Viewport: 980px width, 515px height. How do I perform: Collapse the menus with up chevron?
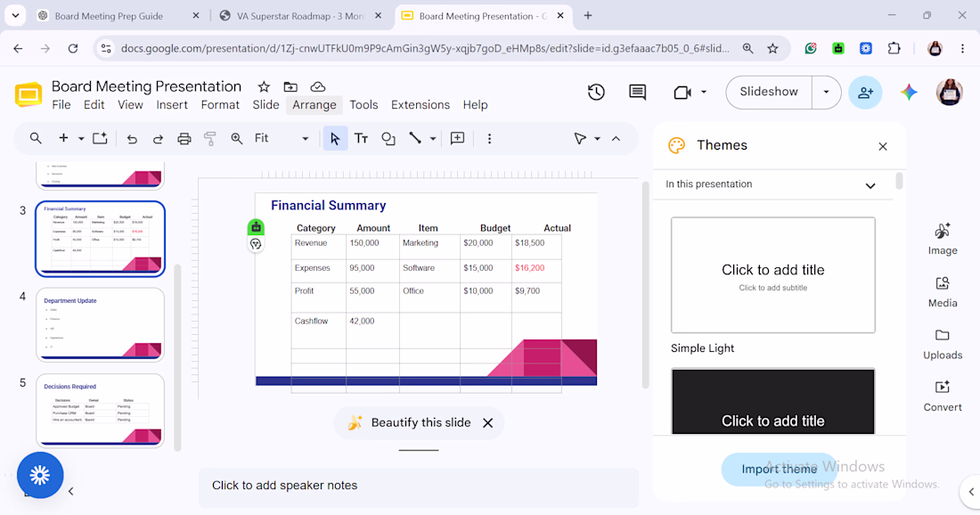click(617, 139)
